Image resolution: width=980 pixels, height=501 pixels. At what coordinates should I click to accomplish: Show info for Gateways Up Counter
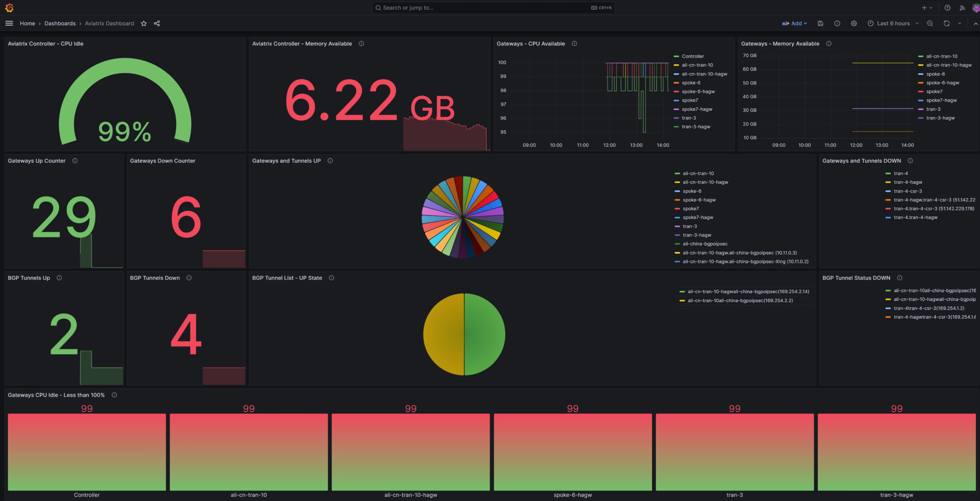[x=75, y=161]
